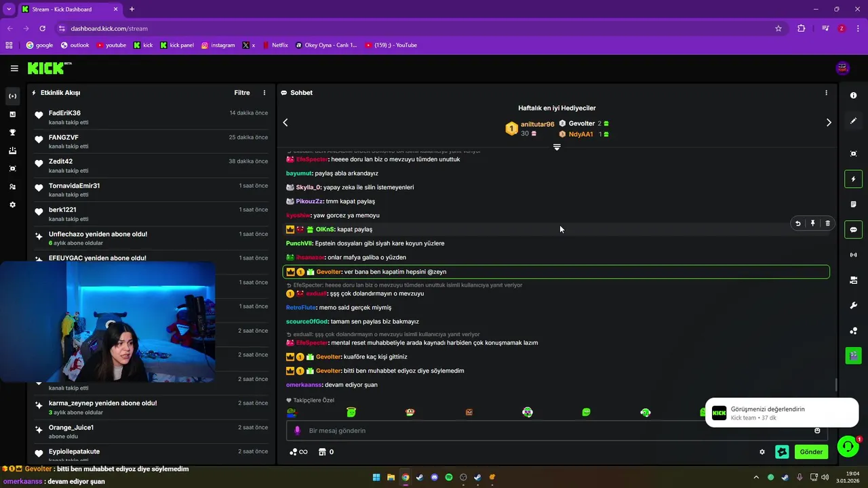Open the kick panel bookmark

click(177, 45)
